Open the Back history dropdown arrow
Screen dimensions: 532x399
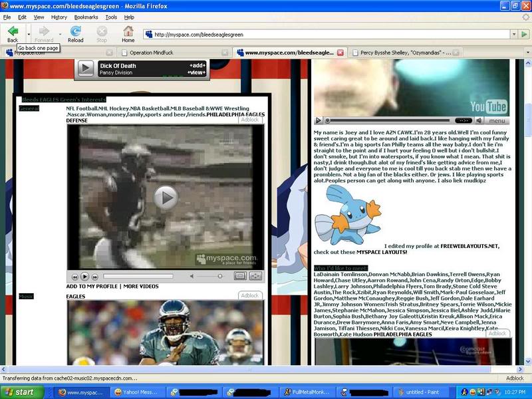[29, 35]
